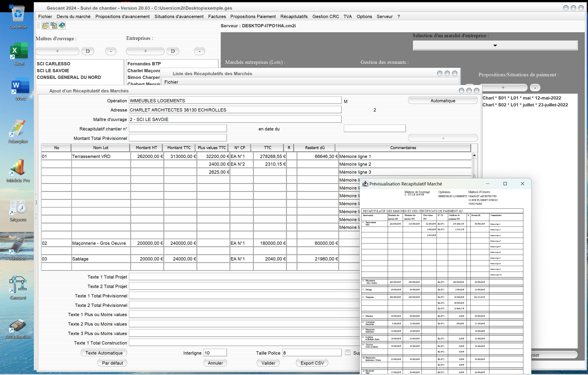
Task: Click the open file toolbar icon
Action: click(45, 25)
